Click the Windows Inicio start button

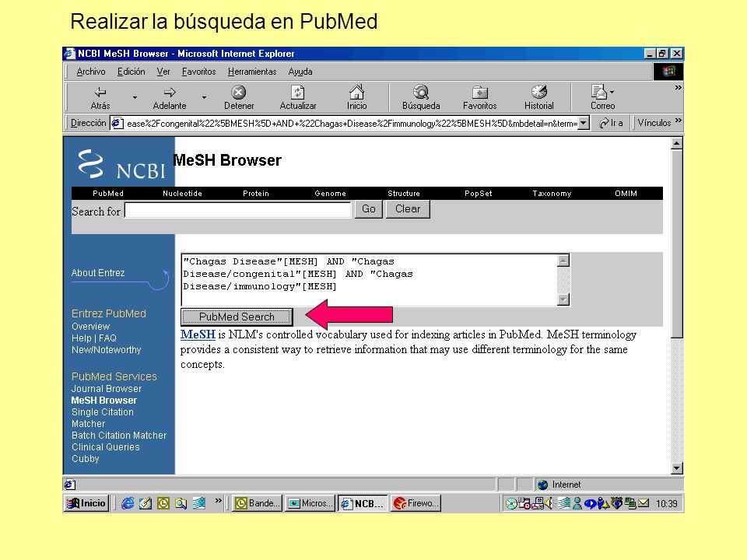coord(86,503)
